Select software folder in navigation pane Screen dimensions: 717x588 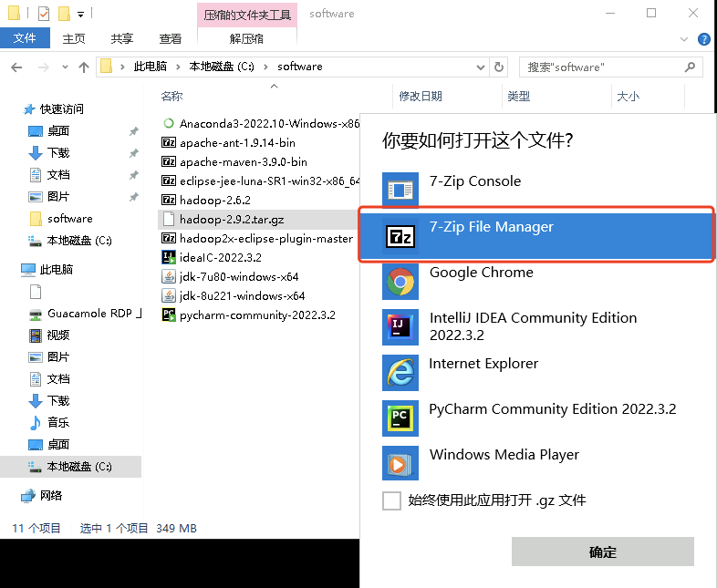point(70,219)
